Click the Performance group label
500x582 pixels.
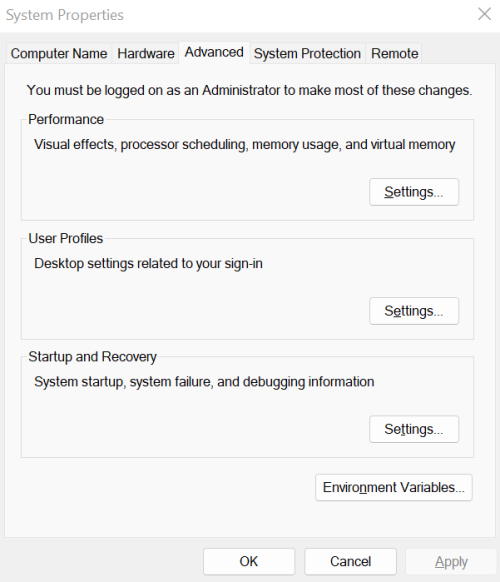point(66,120)
